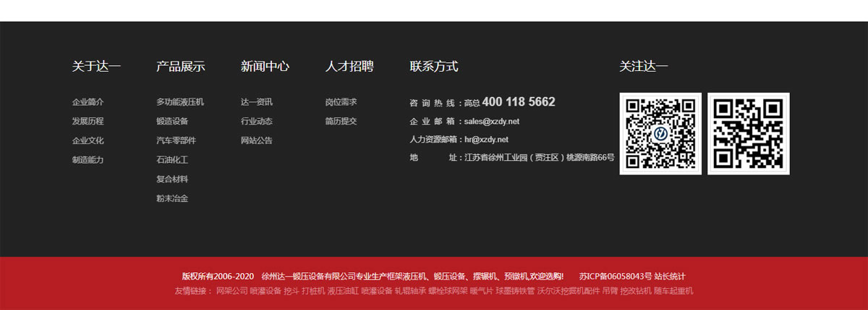Open the 粉末冶金 product link
The height and width of the screenshot is (310, 868).
click(x=172, y=198)
